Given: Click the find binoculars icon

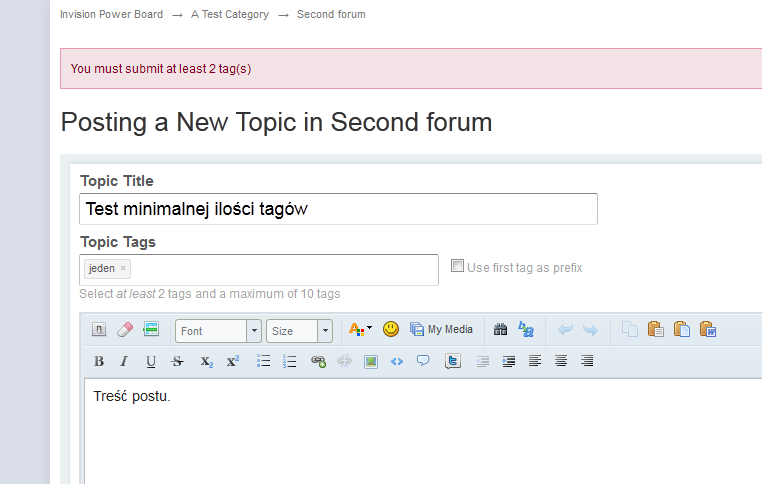Looking at the screenshot, I should [x=500, y=329].
